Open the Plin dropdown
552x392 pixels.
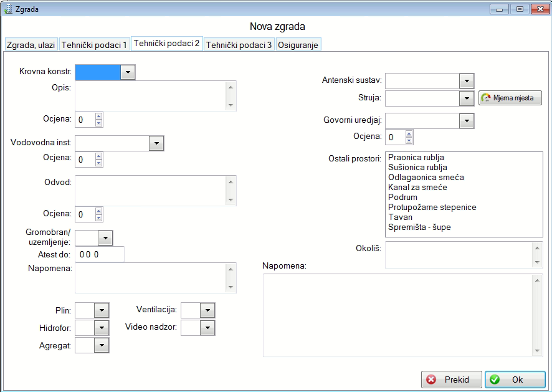click(x=102, y=310)
